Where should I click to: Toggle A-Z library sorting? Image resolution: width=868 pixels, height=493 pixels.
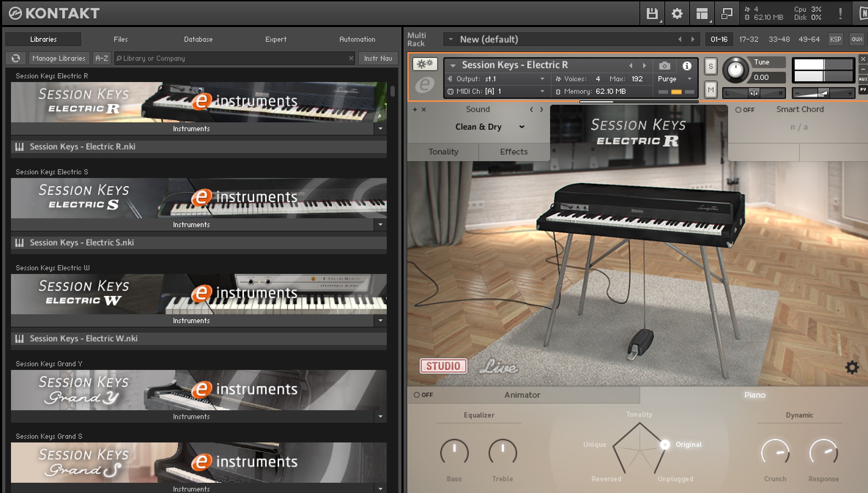[101, 58]
